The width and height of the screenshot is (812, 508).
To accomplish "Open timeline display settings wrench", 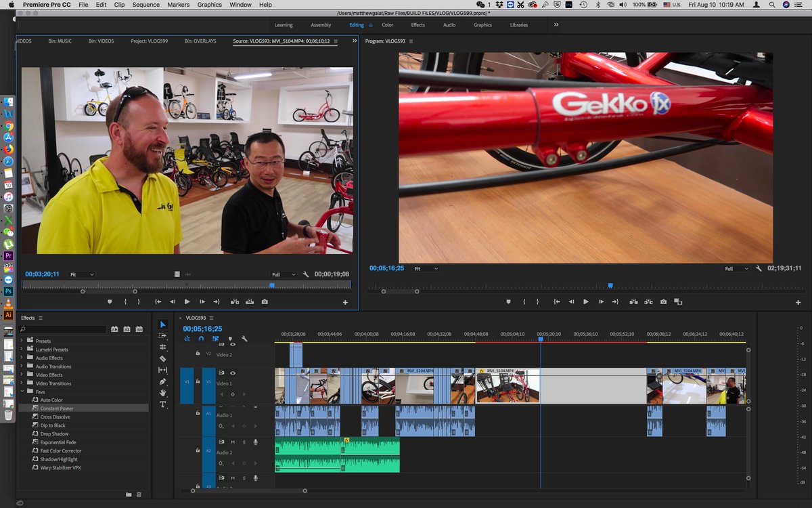I will point(244,339).
